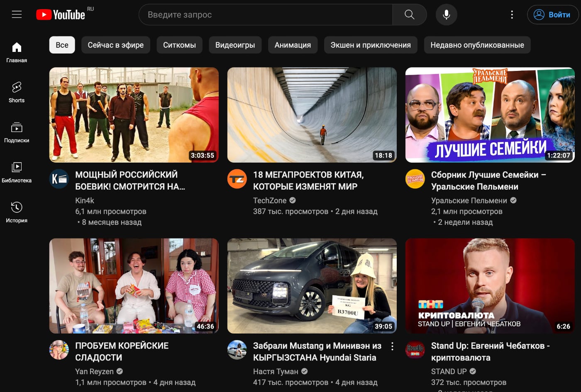Click the text '417 тыс. просмотров • 4 дня назад'
The height and width of the screenshot is (392, 581).
(315, 382)
